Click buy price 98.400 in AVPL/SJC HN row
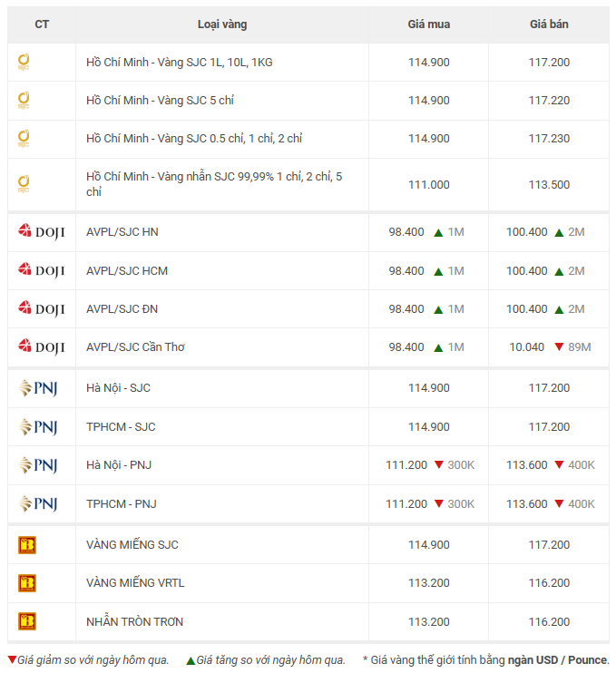Image resolution: width=616 pixels, height=673 pixels. pyautogui.click(x=406, y=232)
